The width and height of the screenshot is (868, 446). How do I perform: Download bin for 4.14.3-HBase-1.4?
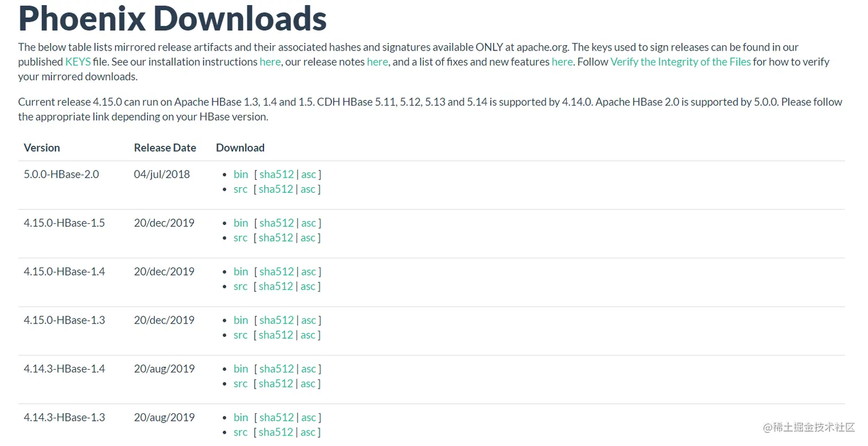tap(241, 369)
